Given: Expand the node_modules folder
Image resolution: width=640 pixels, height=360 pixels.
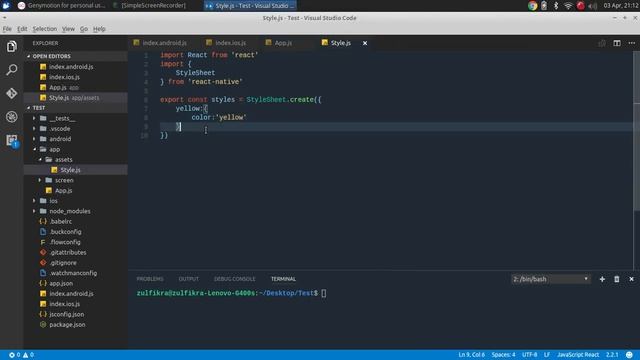Looking at the screenshot, I should (34, 211).
